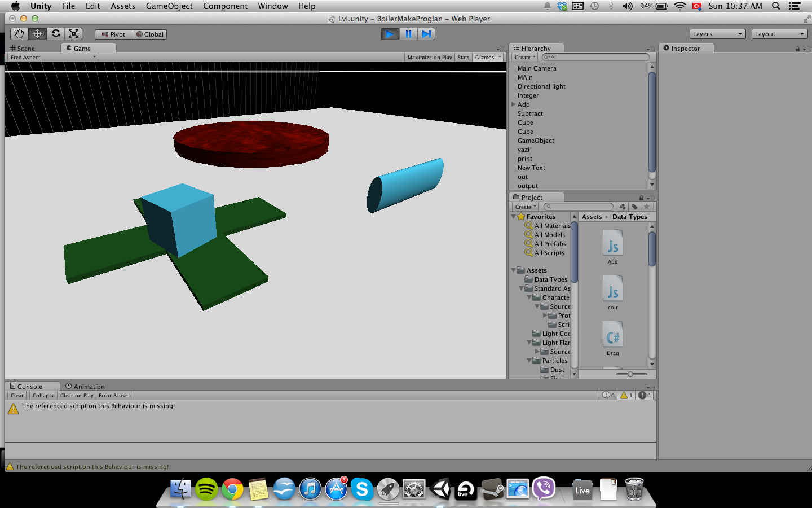Expand the Add object in Hierarchy
The width and height of the screenshot is (812, 508).
coord(514,104)
